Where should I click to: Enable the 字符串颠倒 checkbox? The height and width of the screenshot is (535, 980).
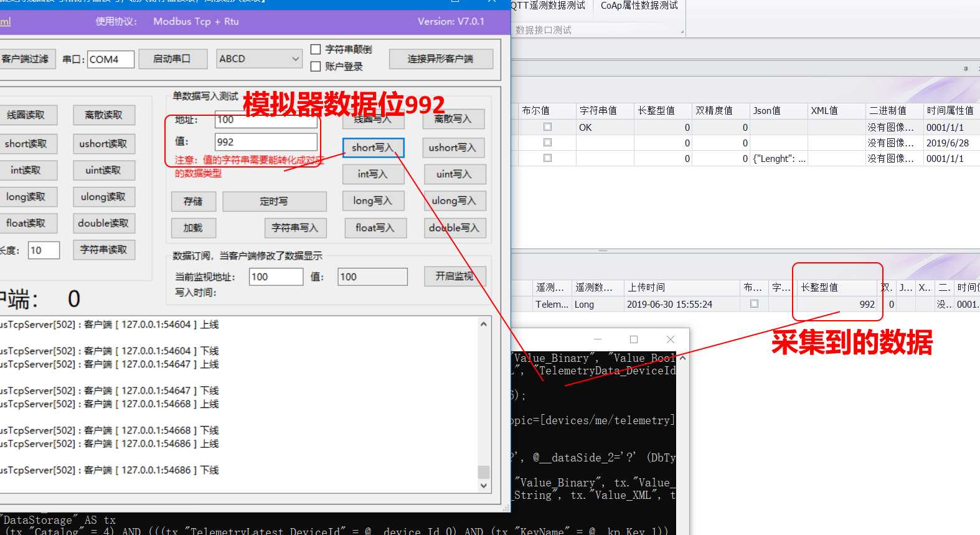316,49
